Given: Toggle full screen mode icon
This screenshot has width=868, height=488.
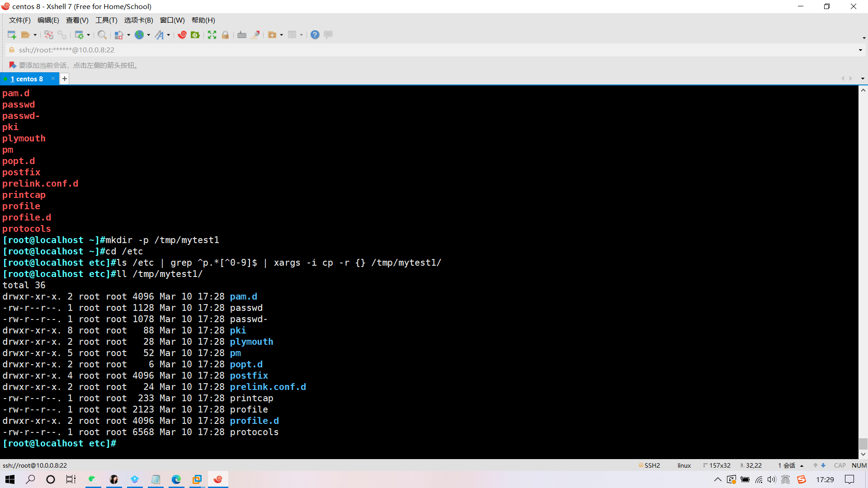Looking at the screenshot, I should coord(212,35).
